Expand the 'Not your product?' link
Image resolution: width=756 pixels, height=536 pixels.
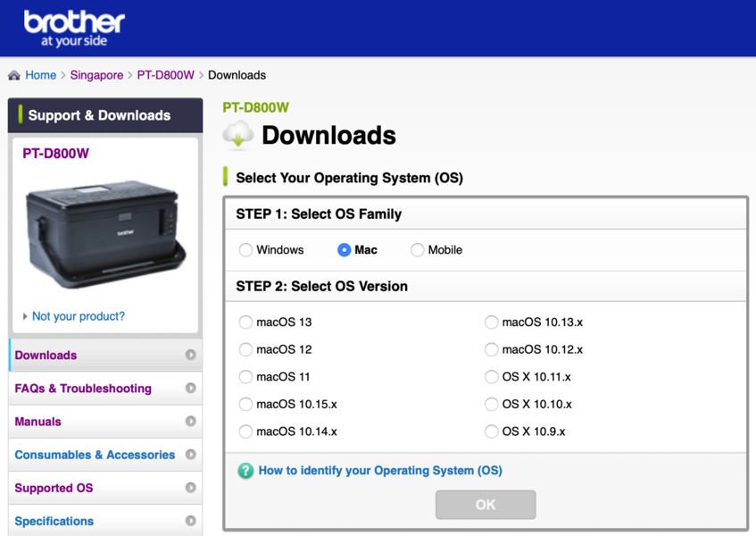point(78,316)
